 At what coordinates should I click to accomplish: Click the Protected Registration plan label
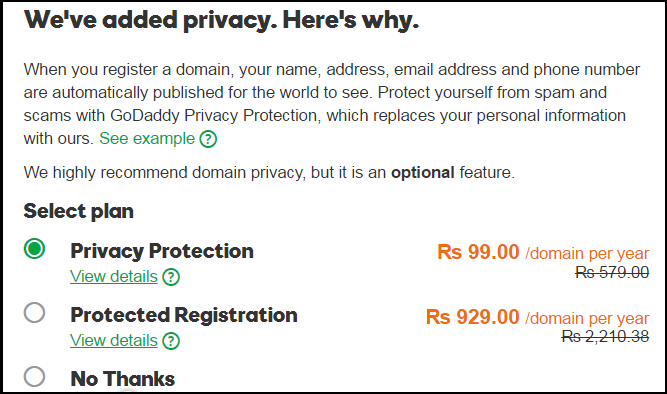pos(184,315)
